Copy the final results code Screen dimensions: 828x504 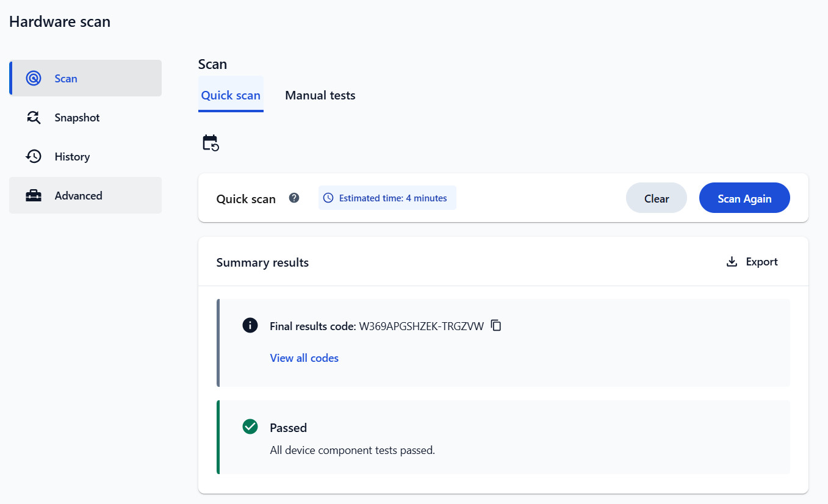496,325
